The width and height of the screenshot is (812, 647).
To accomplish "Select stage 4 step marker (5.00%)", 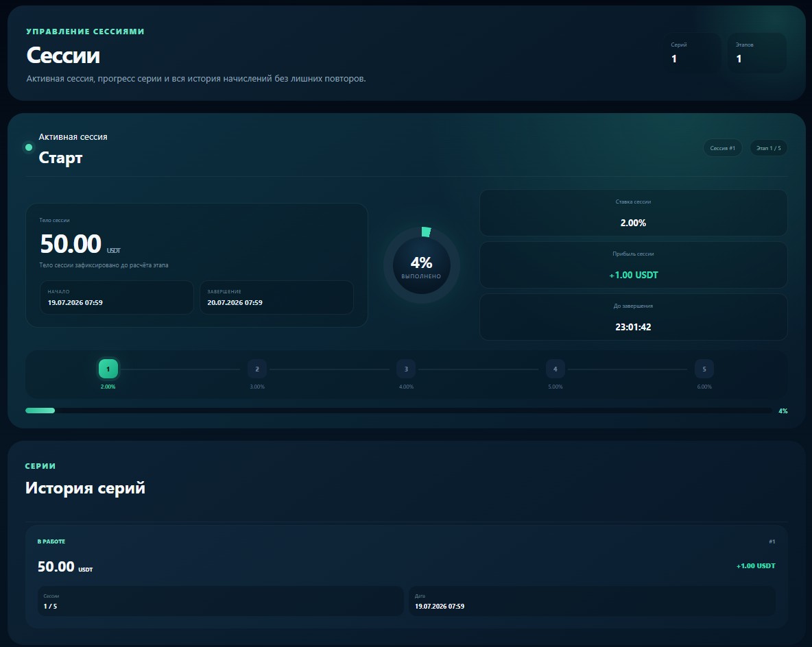I will pos(555,369).
